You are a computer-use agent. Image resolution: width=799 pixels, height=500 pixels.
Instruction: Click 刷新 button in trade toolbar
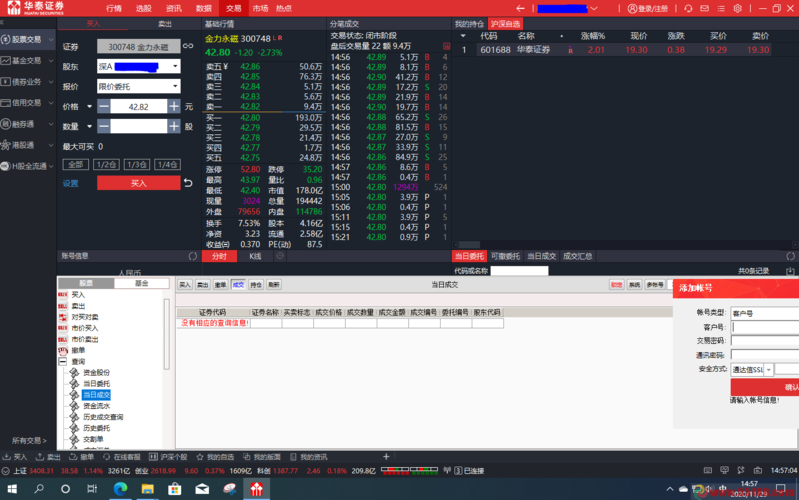[274, 284]
